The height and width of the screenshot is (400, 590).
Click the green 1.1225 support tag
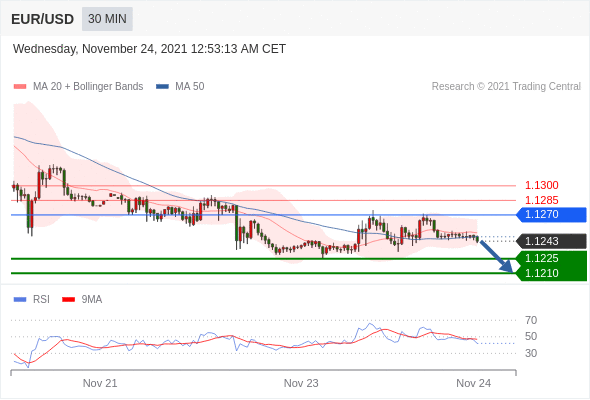(551, 259)
